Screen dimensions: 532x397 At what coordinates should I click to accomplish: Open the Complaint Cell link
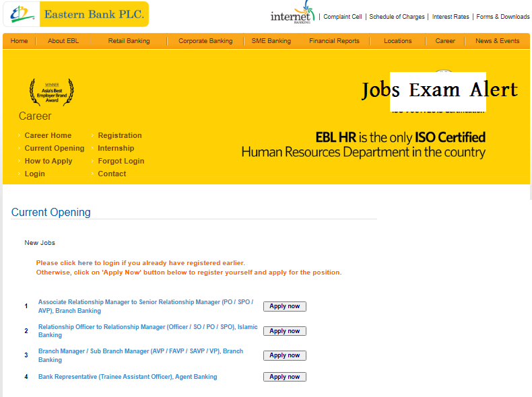tap(342, 17)
